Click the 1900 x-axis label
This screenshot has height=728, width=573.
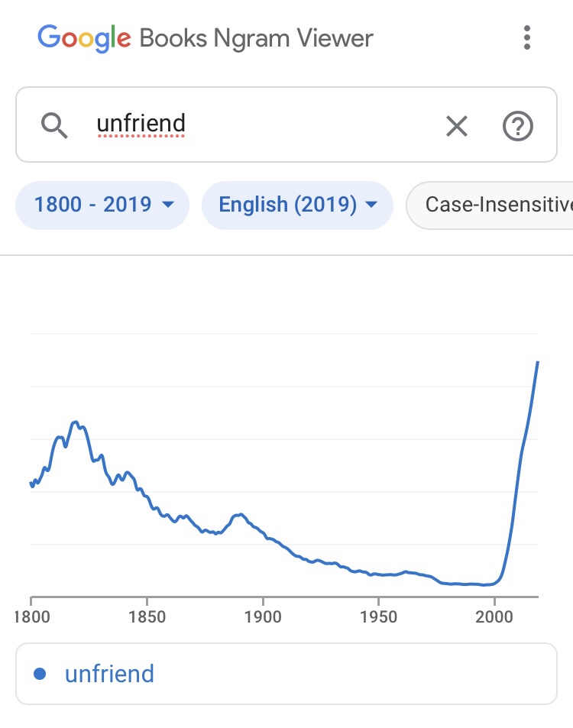coord(262,616)
